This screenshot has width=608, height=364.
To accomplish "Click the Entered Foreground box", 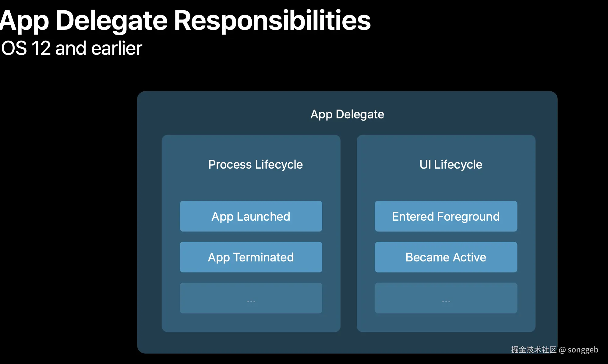I will click(x=446, y=216).
